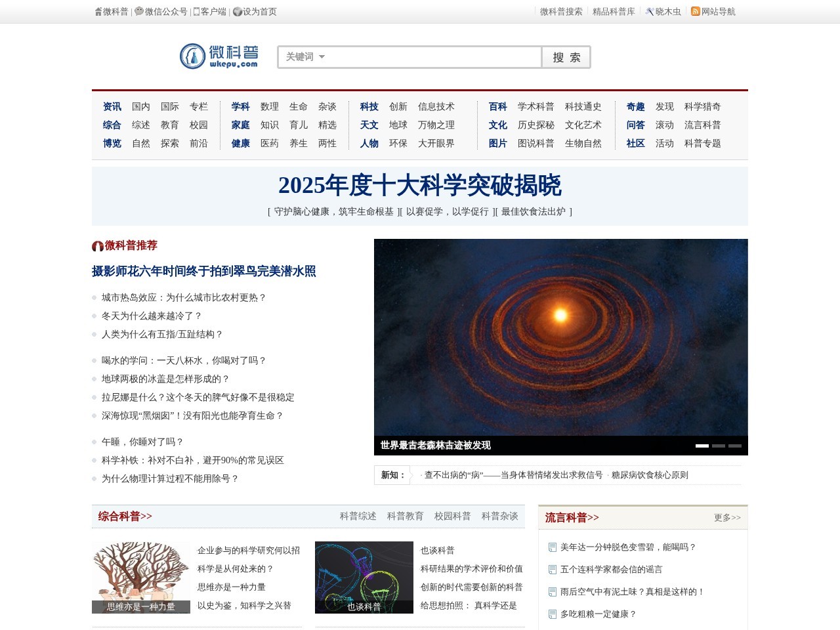Open 摄影师花六年时间终于拍到翠鸟 article
840x630 pixels.
[x=204, y=271]
